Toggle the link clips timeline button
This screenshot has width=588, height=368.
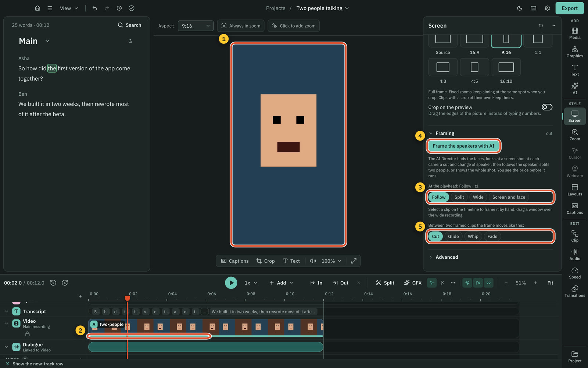488,283
